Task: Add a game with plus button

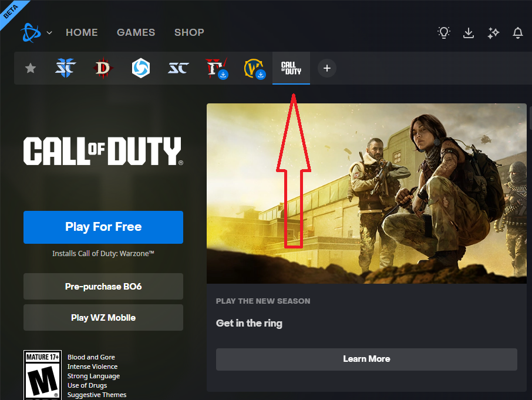Action: click(327, 68)
